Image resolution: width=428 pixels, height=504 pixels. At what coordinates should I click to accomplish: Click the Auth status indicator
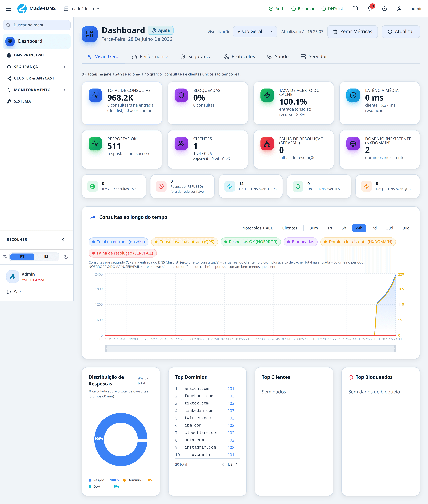point(277,9)
